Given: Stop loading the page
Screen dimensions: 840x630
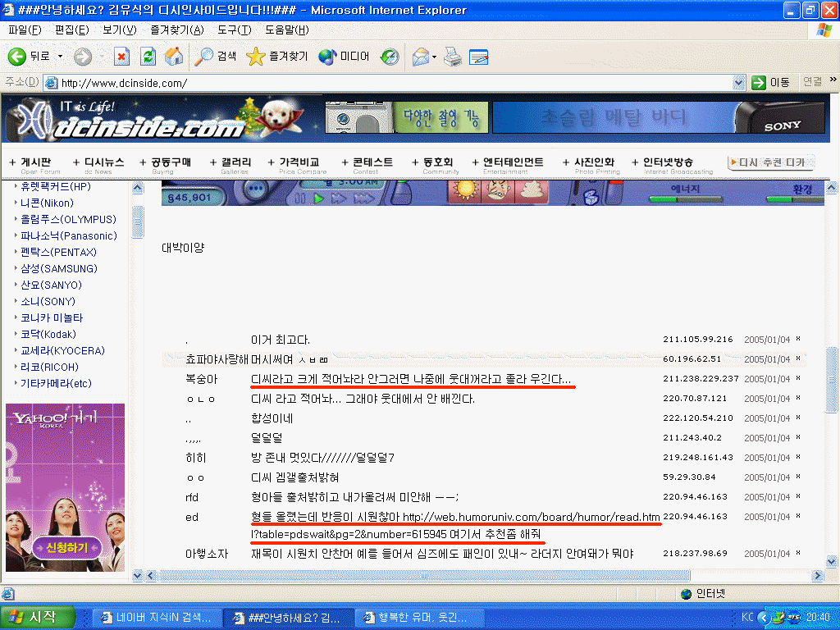Looking at the screenshot, I should [x=121, y=57].
